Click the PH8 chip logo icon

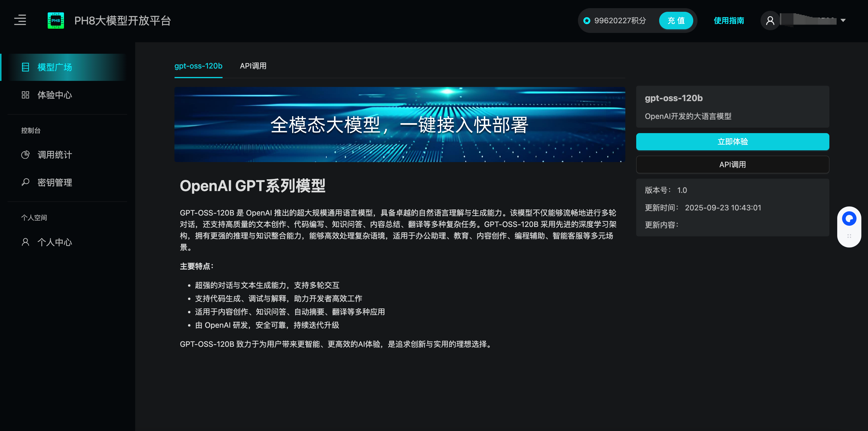click(x=56, y=21)
